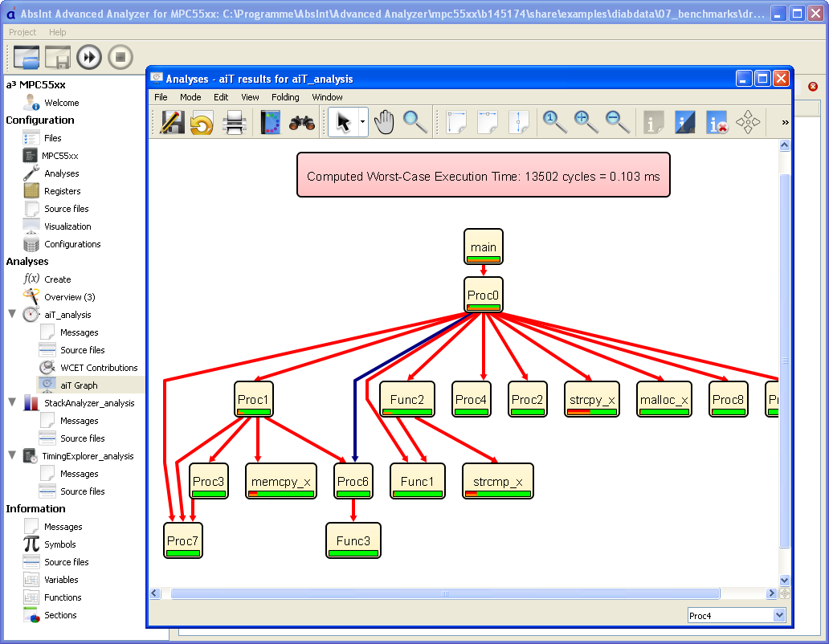Click the first page-corner layout icon
Viewport: 829px width, 644px height.
[455, 123]
